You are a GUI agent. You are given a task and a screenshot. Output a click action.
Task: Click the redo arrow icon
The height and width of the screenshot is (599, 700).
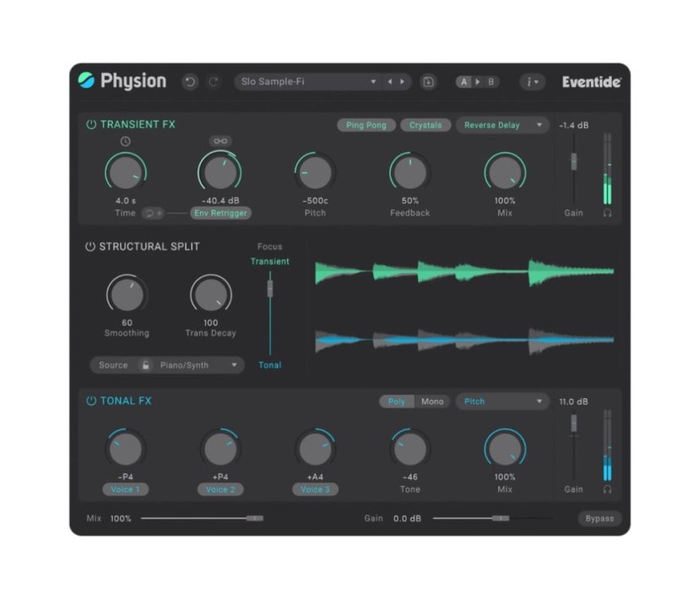click(213, 81)
